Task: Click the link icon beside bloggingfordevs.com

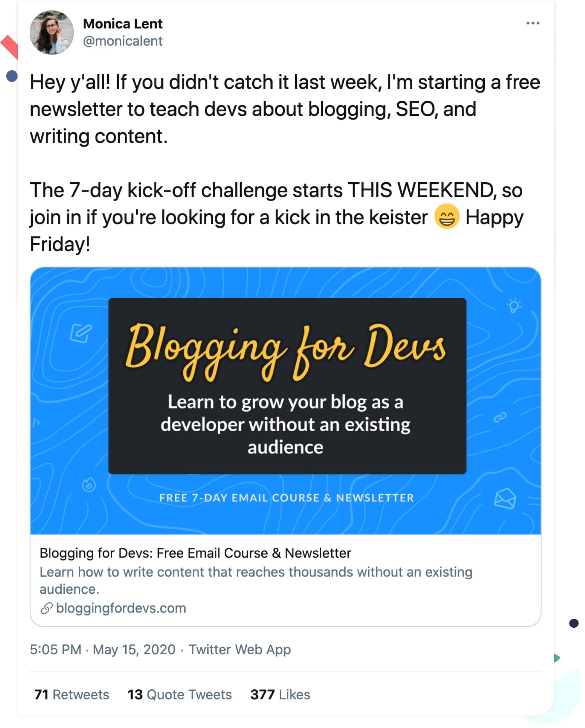Action: click(46, 608)
